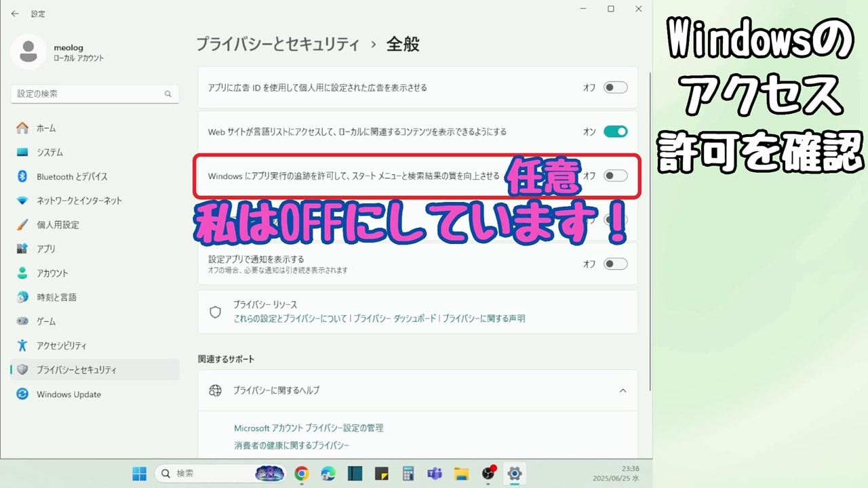
Task: Focus the 設定の検索 search field
Action: [95, 94]
